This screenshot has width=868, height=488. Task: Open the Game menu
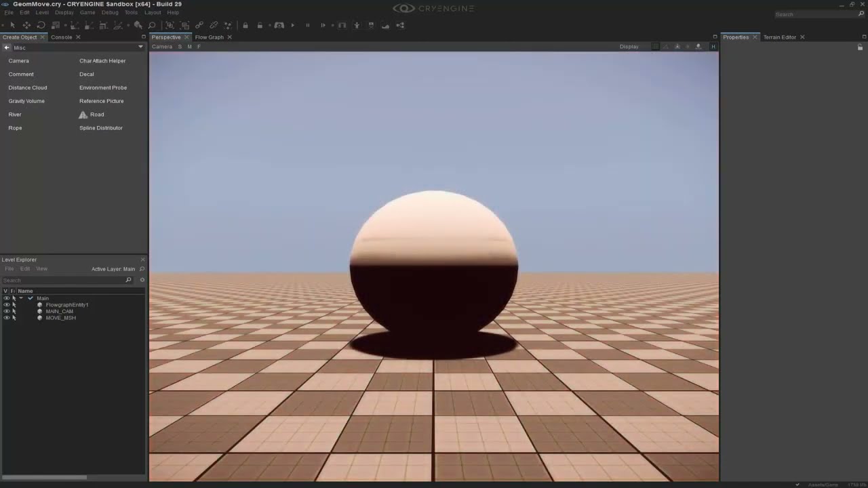pyautogui.click(x=87, y=13)
